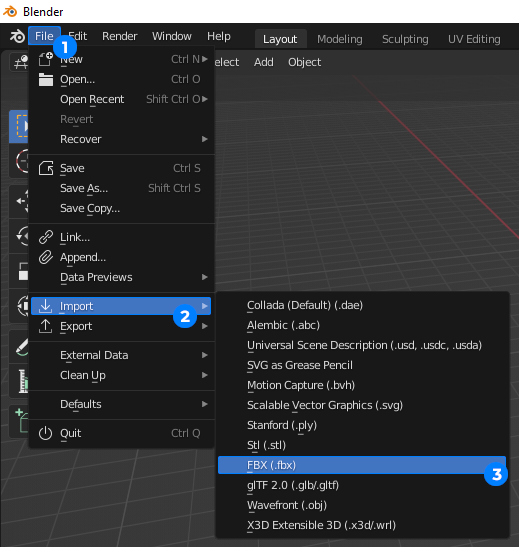The width and height of the screenshot is (519, 547).
Task: Expand the Clean Up submenu
Action: (121, 375)
